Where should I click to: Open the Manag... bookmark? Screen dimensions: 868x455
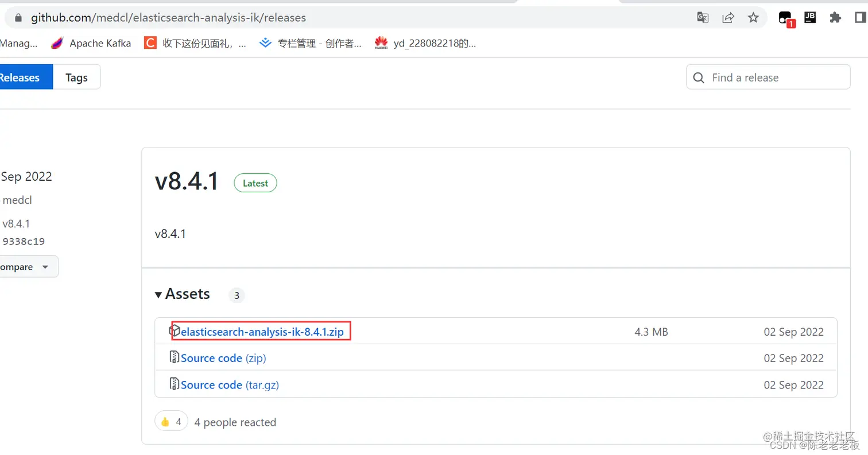click(x=19, y=43)
